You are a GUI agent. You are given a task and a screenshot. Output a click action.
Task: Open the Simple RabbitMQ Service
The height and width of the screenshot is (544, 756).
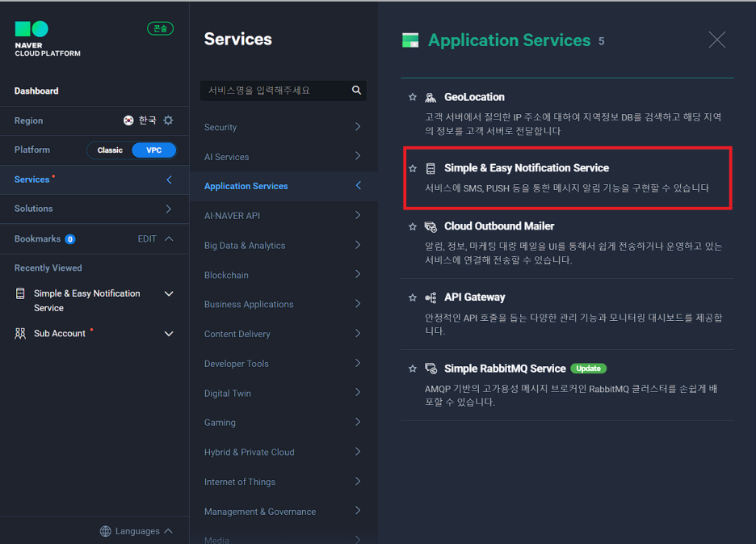(x=505, y=369)
